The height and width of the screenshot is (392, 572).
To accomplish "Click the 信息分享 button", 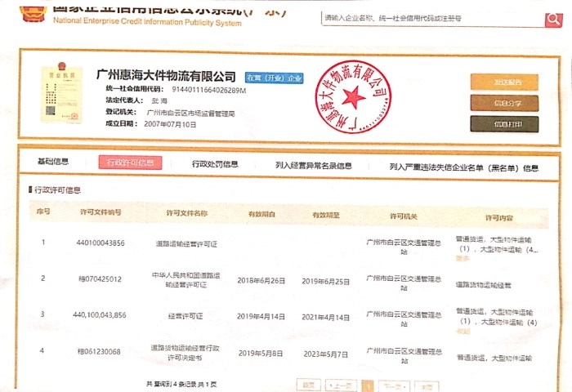I will point(504,103).
